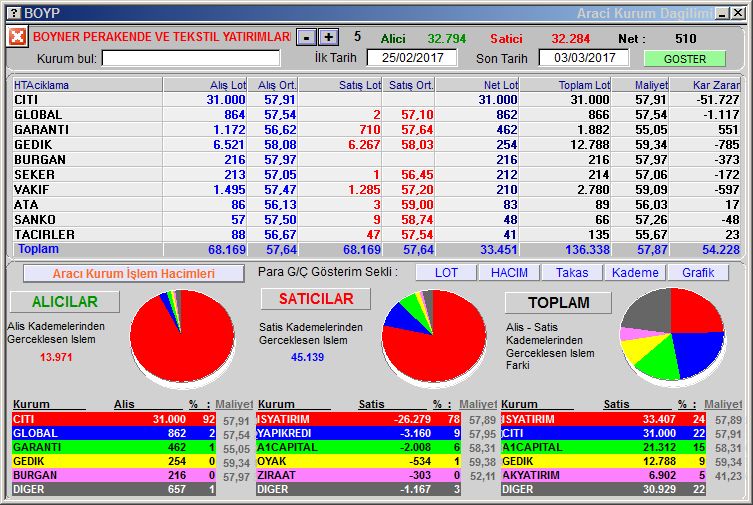
Task: Click pink ZIRAAT bar in sellers list
Action: tap(358, 475)
